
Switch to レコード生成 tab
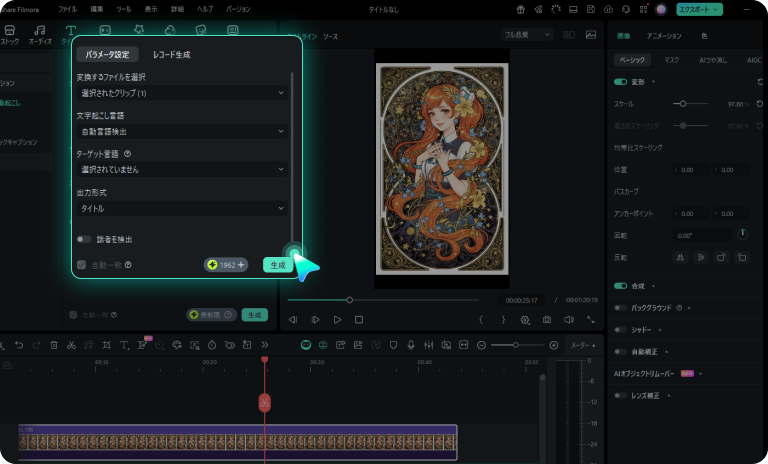coord(171,54)
